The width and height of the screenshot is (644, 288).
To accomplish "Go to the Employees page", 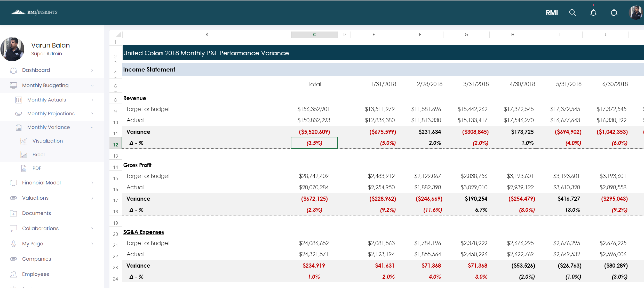I will point(36,274).
